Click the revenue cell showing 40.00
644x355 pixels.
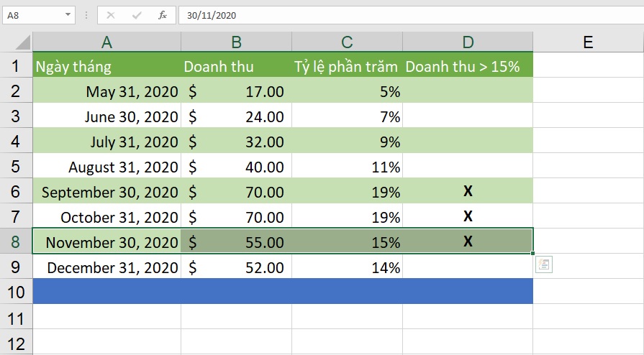point(236,166)
